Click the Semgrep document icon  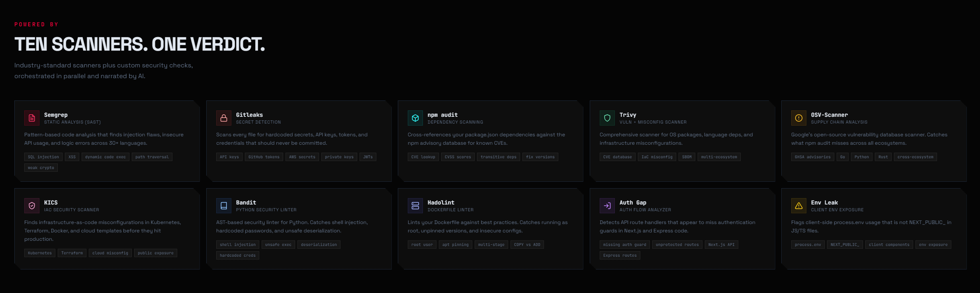pos(32,118)
